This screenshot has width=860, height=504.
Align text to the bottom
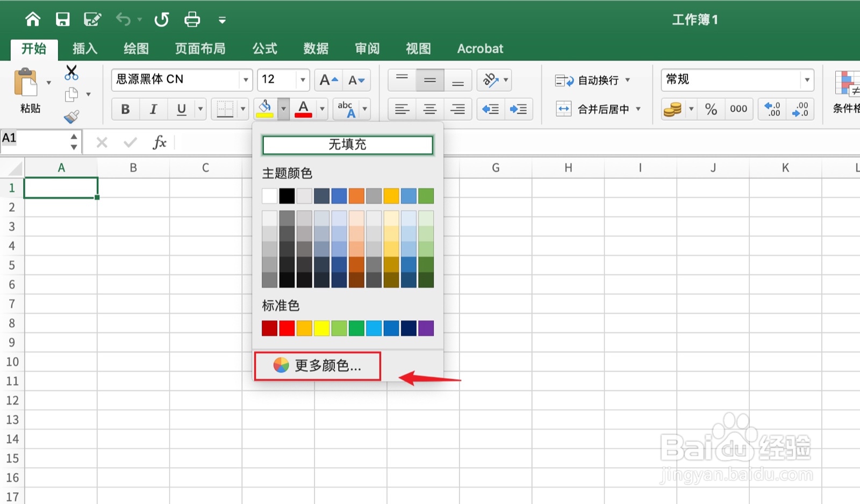tap(458, 80)
